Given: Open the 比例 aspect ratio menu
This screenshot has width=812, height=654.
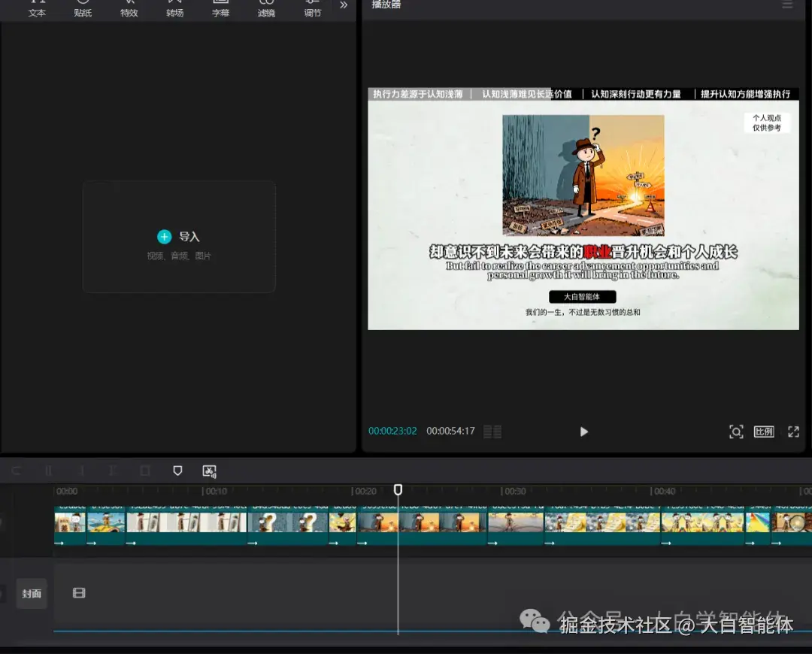Looking at the screenshot, I should click(764, 431).
